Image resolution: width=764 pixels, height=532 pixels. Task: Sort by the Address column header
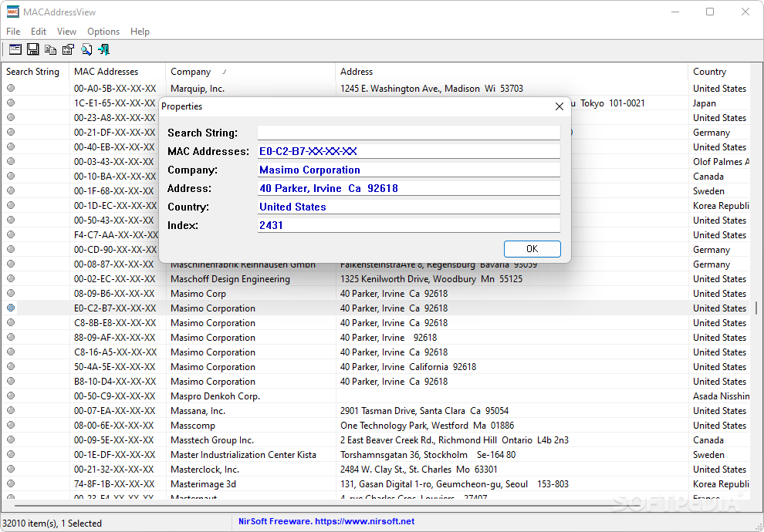pyautogui.click(x=512, y=72)
